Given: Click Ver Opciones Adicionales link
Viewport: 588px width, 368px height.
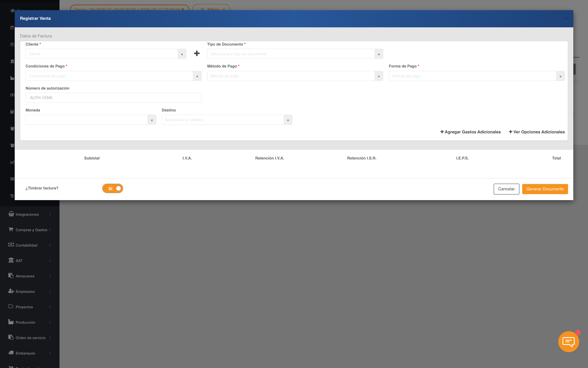Looking at the screenshot, I should [x=537, y=132].
